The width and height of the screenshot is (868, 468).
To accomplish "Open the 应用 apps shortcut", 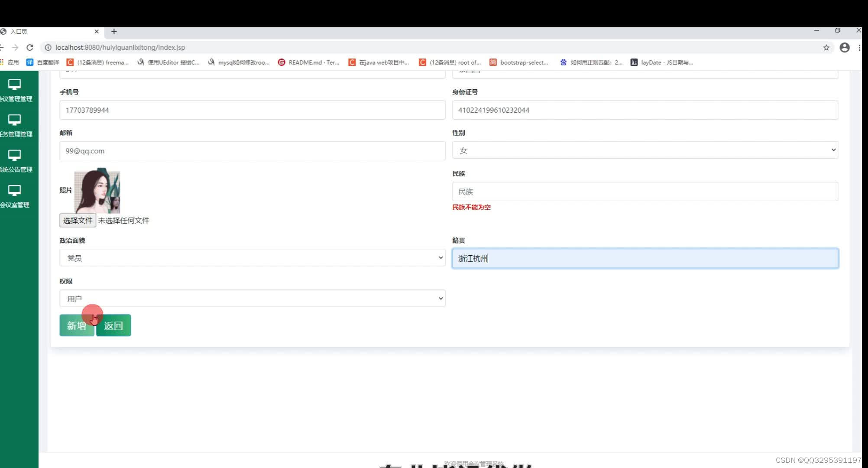I will tap(10, 62).
